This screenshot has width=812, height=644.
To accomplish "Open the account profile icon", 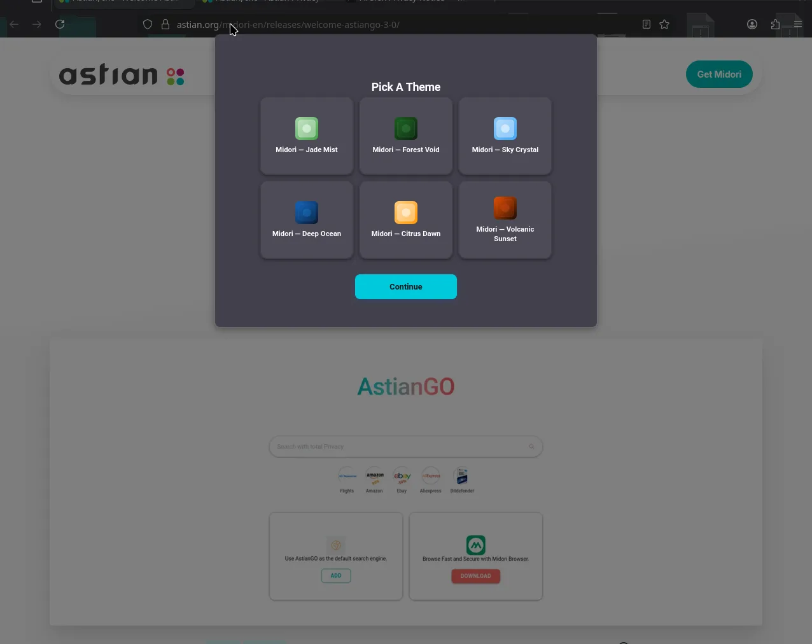I will [752, 24].
